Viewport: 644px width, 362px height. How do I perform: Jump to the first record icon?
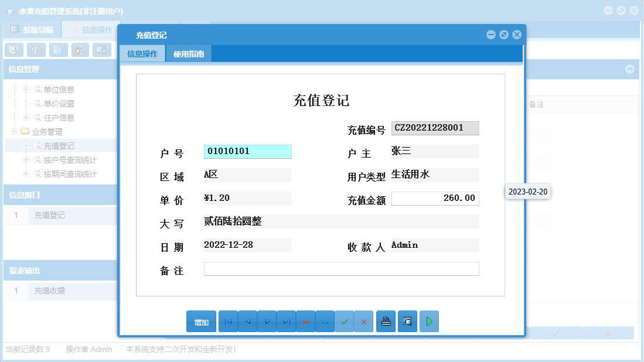pos(228,321)
